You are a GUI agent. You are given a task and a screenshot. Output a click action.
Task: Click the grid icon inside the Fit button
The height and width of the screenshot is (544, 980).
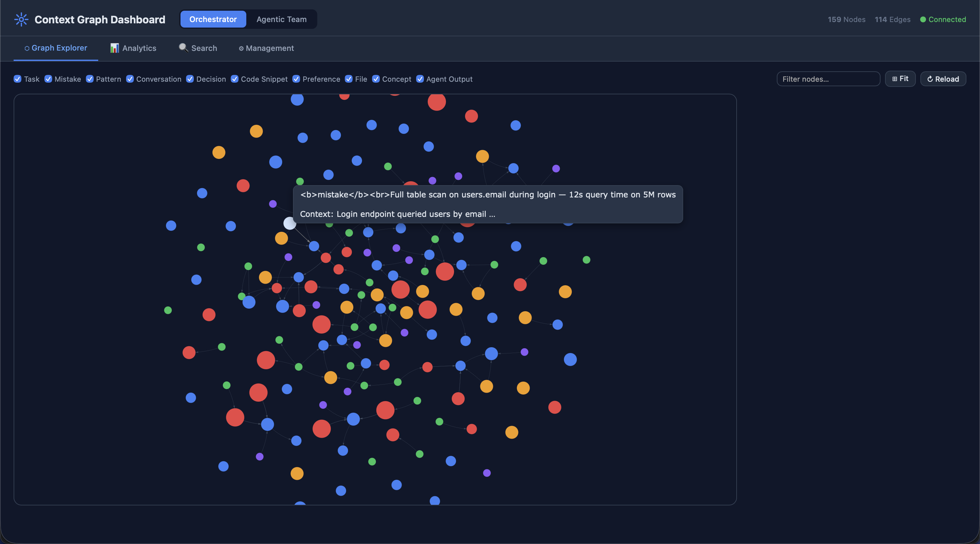(x=894, y=79)
